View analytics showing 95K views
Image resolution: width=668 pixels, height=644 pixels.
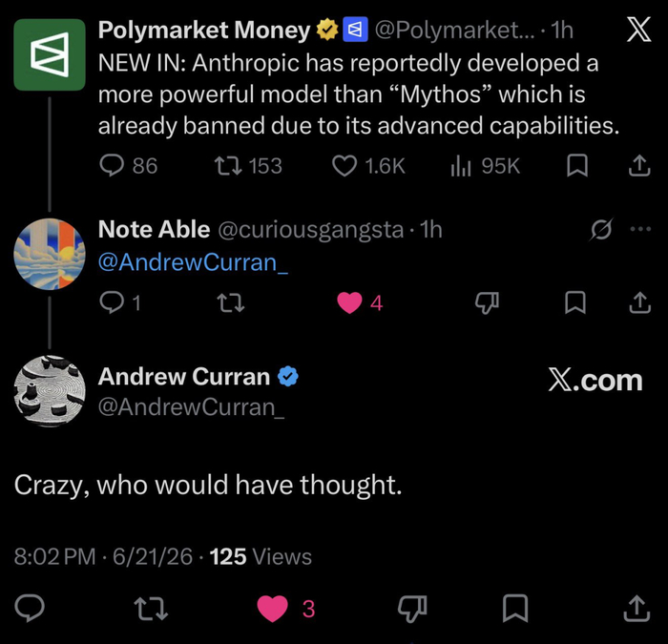(486, 166)
